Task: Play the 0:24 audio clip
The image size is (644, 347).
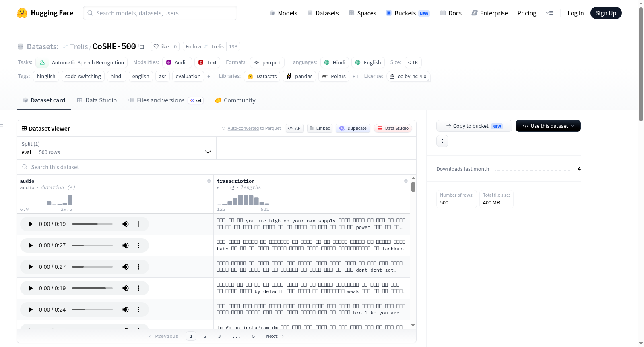Action: (31, 310)
